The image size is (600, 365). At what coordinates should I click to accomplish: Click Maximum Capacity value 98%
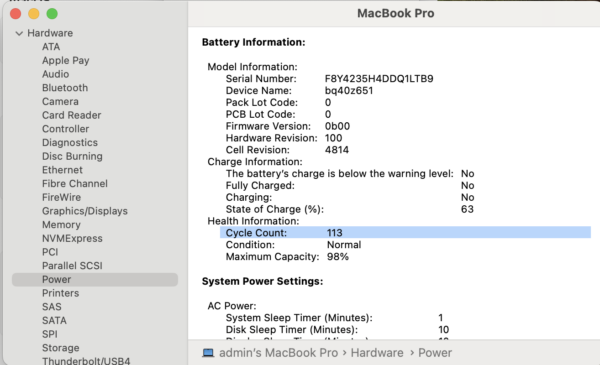point(338,257)
